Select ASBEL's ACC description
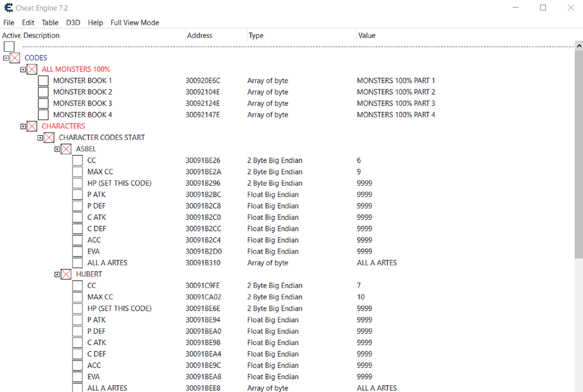The width and height of the screenshot is (583, 392). [x=94, y=240]
